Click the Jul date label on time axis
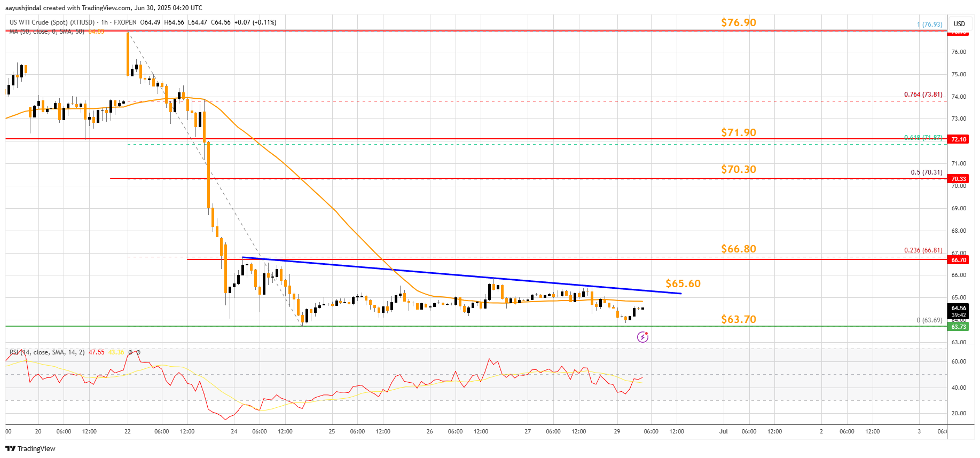980x458 pixels. click(723, 431)
